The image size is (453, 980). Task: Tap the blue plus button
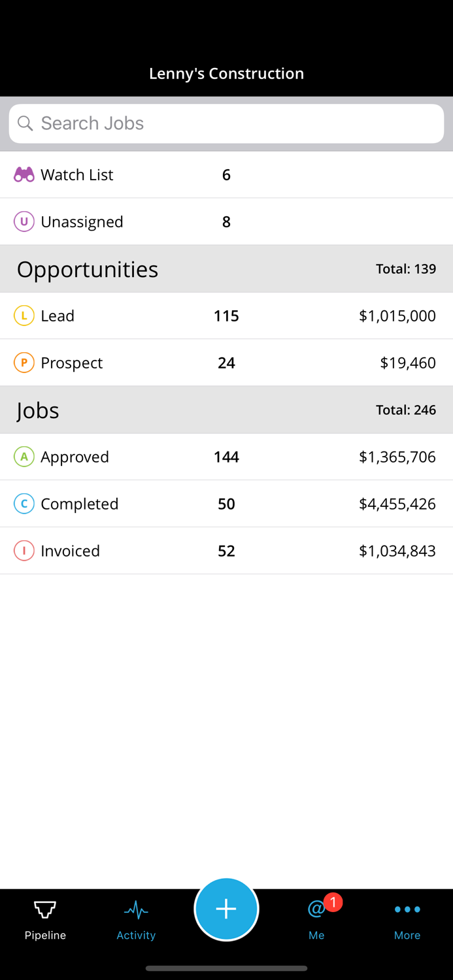tap(226, 909)
